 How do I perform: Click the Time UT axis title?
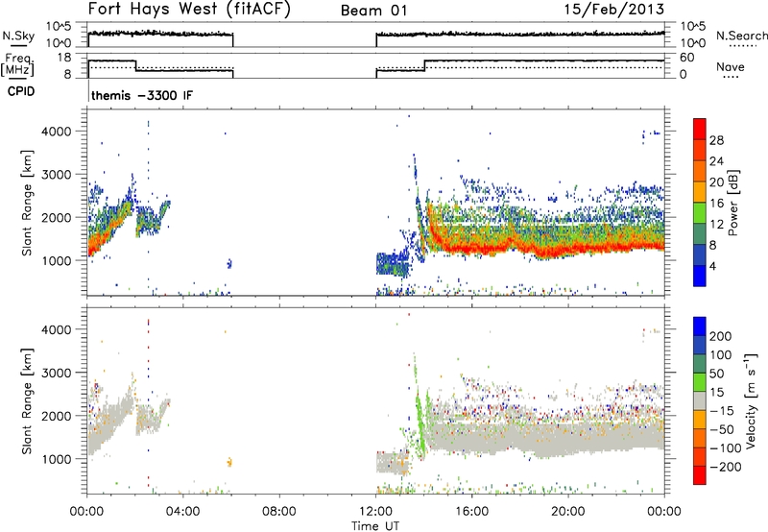[x=375, y=526]
